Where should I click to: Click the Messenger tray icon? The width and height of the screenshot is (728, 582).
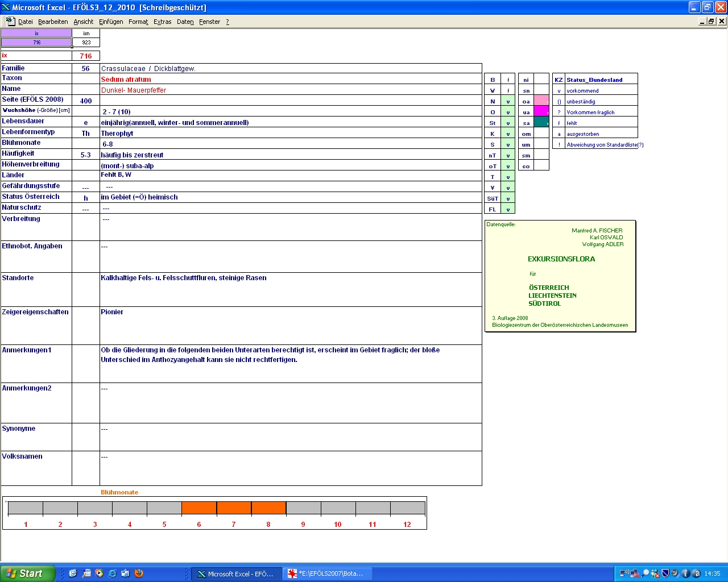pyautogui.click(x=655, y=573)
